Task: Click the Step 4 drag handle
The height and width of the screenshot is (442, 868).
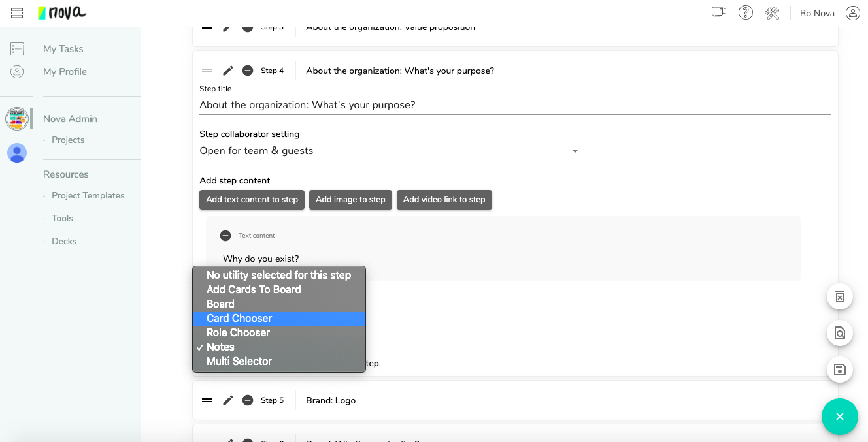Action: click(207, 71)
